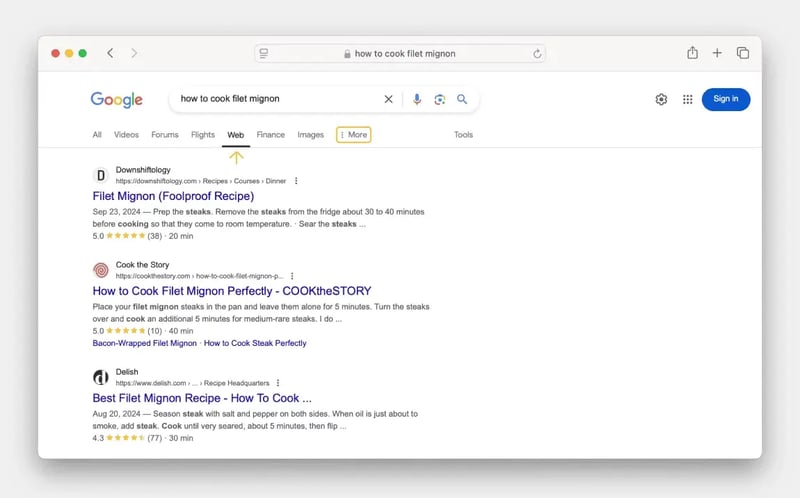Open the Google apps grid icon
Screen dimensions: 800x498
[688, 99]
